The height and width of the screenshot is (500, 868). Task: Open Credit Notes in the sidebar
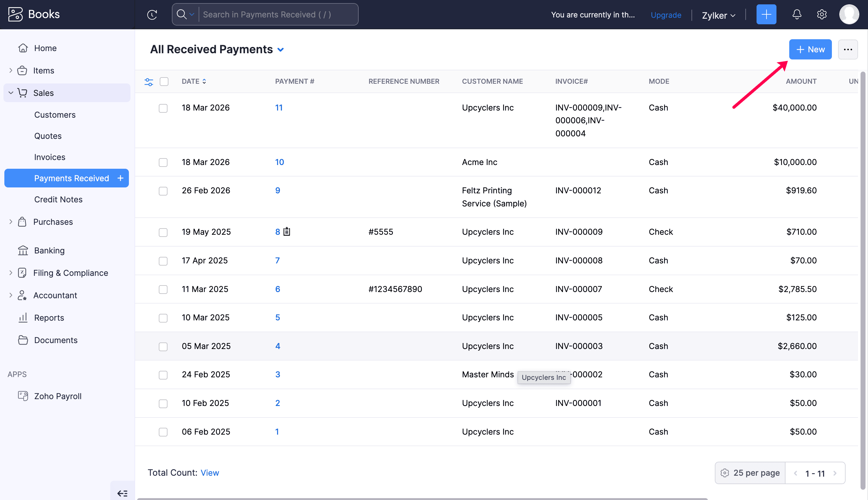58,200
